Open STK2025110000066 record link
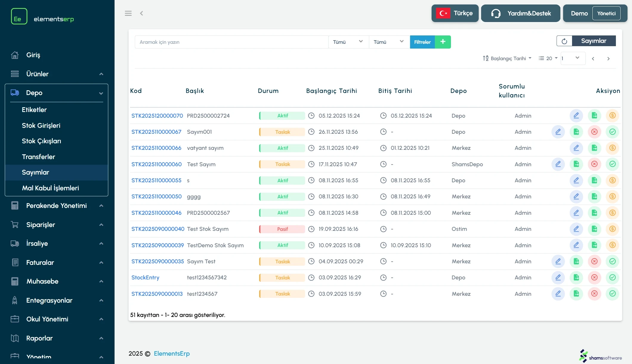 [x=156, y=148]
